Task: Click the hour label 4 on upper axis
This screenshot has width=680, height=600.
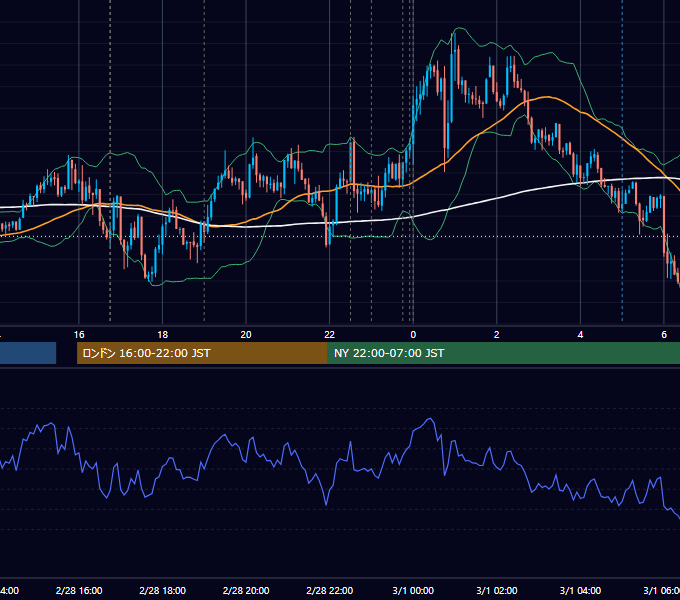Action: click(580, 335)
